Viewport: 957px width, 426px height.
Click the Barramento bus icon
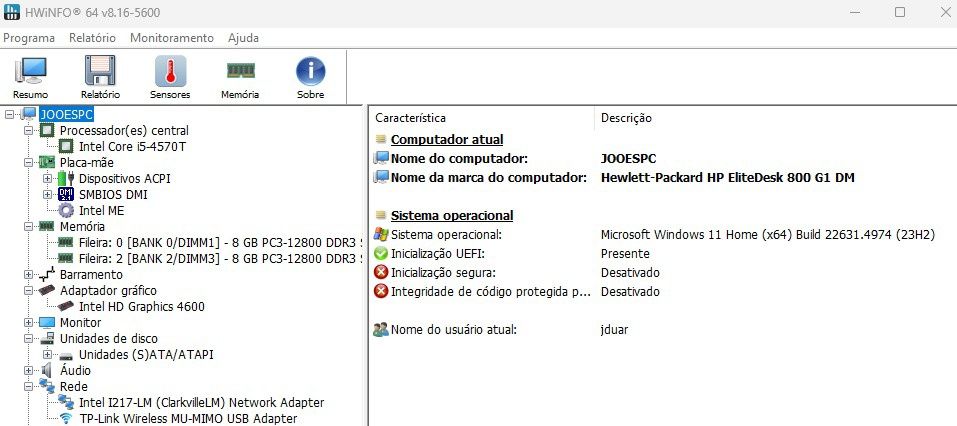47,275
